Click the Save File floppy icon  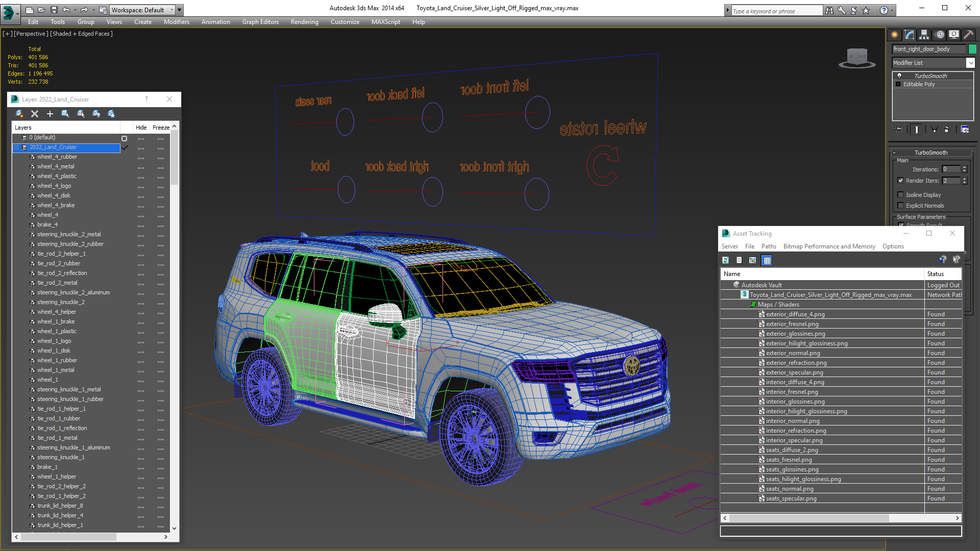54,10
